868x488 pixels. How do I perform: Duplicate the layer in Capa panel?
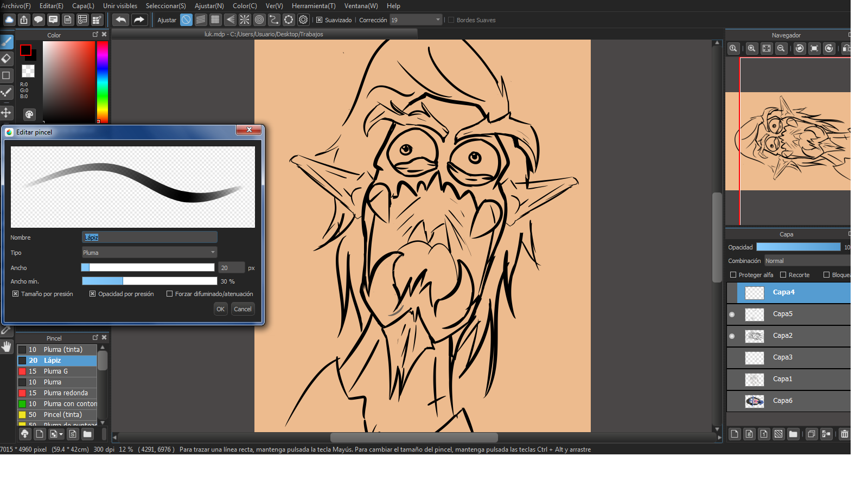pos(812,434)
